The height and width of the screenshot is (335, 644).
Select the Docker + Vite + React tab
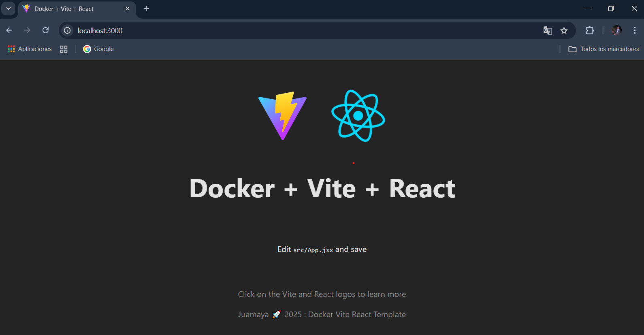click(77, 9)
